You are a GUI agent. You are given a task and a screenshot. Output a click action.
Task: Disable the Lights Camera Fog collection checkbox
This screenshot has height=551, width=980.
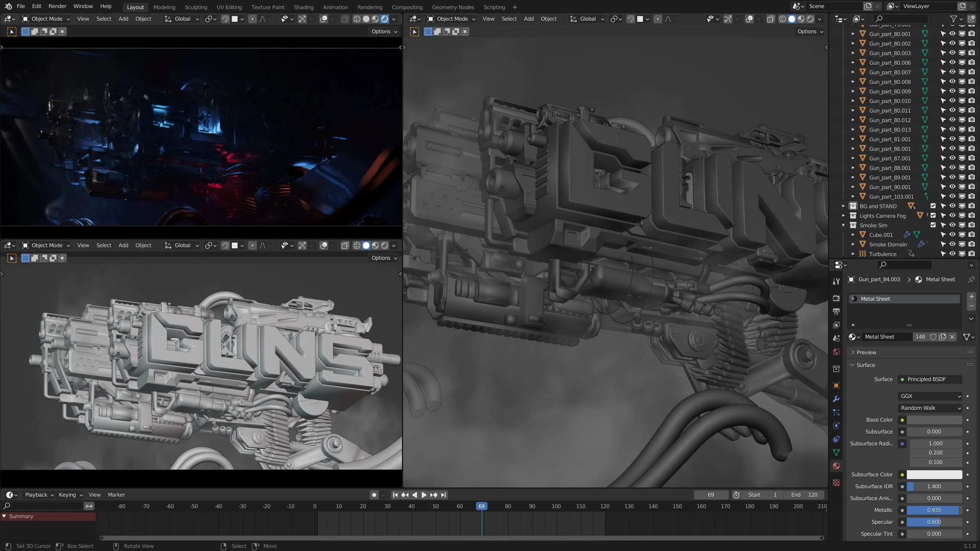coord(933,215)
